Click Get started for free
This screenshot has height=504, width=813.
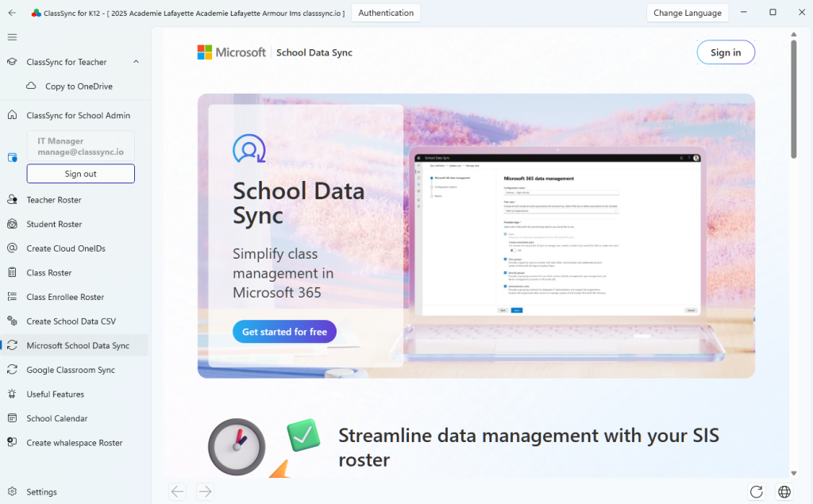(x=285, y=332)
